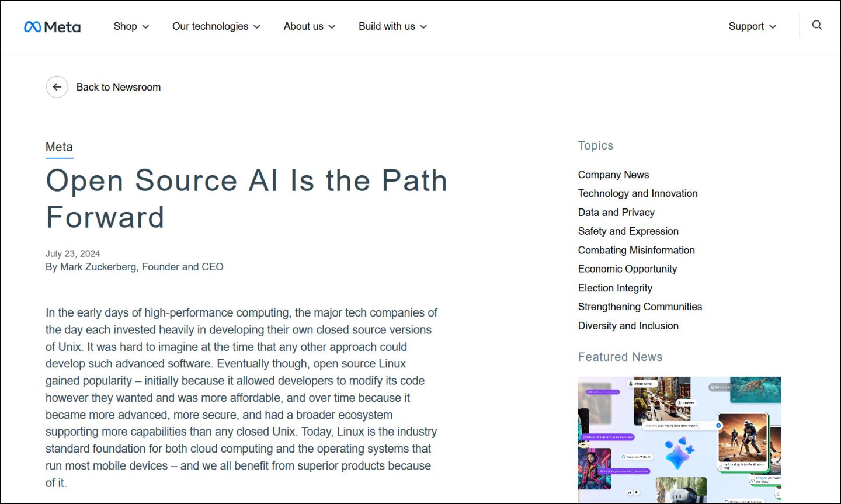Expand the Support dropdown
The image size is (841, 504).
(x=752, y=26)
